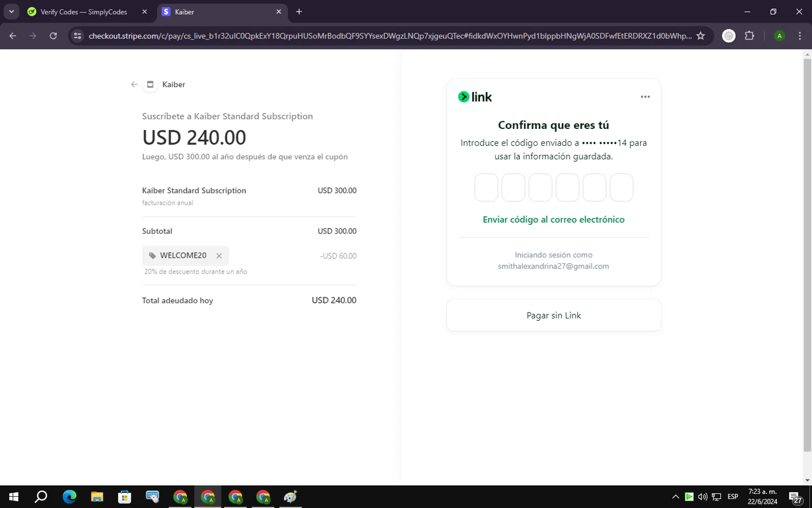Open Windows taskbar search

click(41, 497)
